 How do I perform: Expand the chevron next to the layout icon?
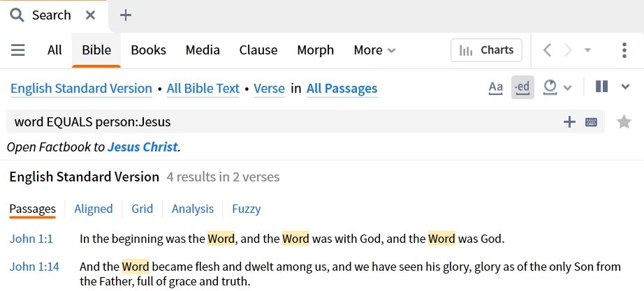pyautogui.click(x=625, y=87)
